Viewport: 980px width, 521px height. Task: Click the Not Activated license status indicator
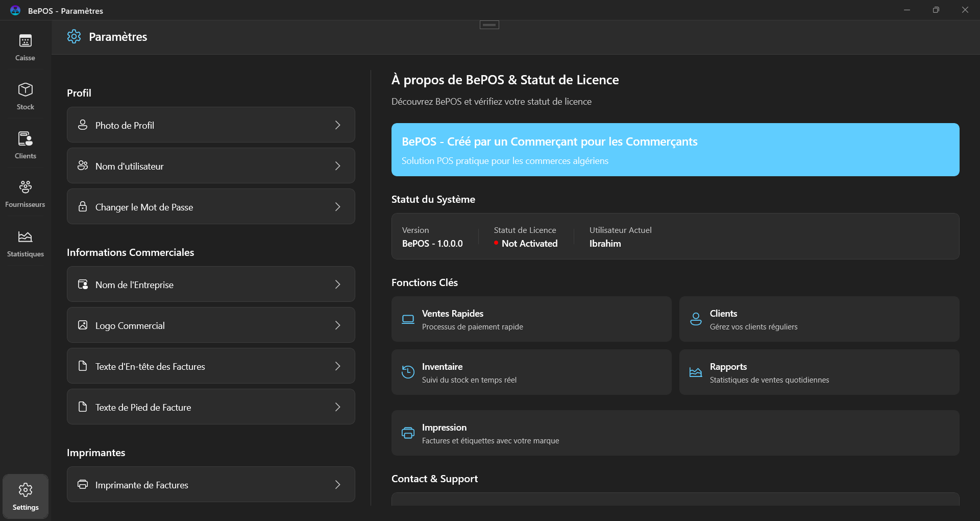tap(525, 244)
